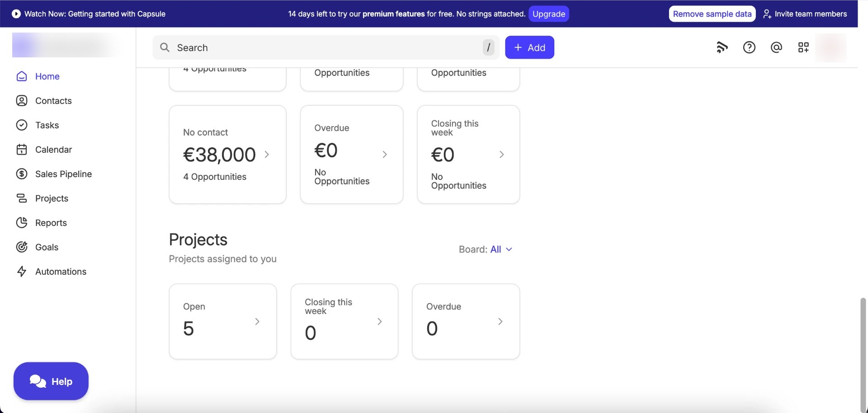
Task: Expand Closing this week 0 projects chevron
Action: [x=380, y=322]
